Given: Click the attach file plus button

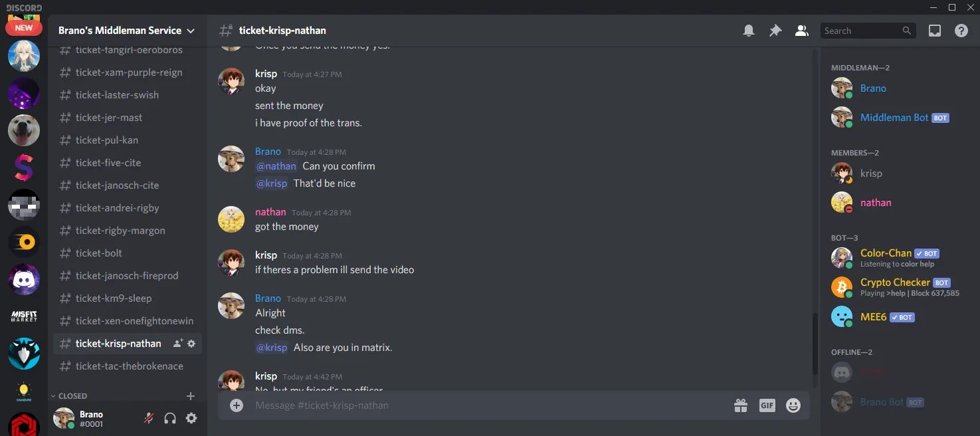Looking at the screenshot, I should click(x=237, y=405).
